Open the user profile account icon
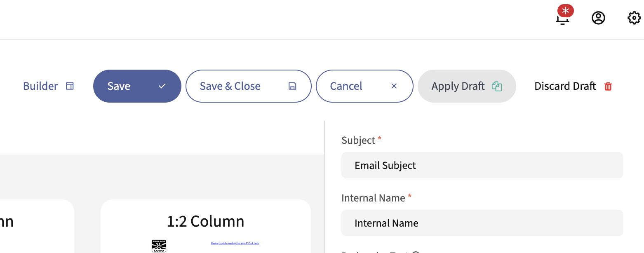Screen dimensions: 644x253 598,18
